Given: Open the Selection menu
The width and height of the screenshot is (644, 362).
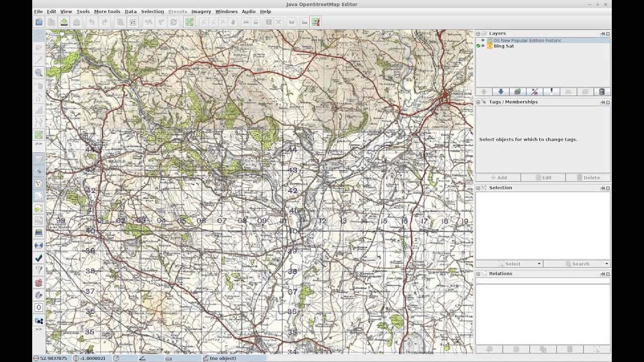Looking at the screenshot, I should pos(152,12).
